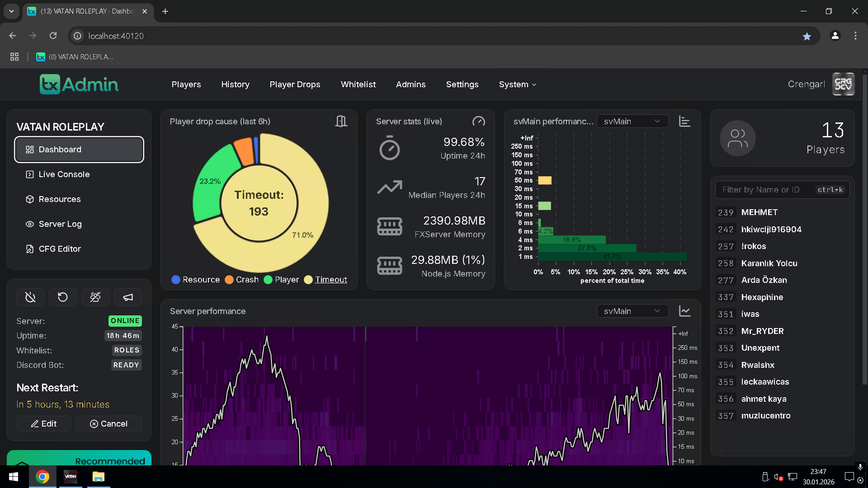Click the txAdmin logo
This screenshot has height=488, width=868.
point(79,84)
